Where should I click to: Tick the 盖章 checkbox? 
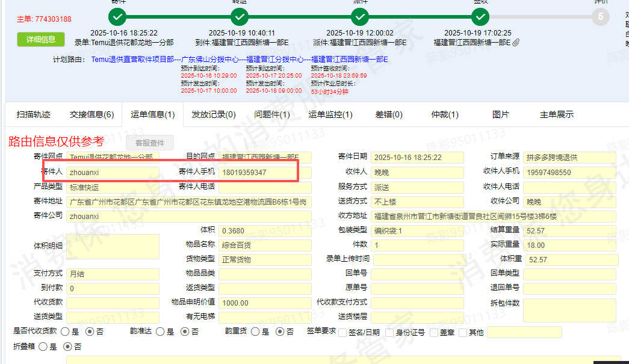tap(434, 332)
